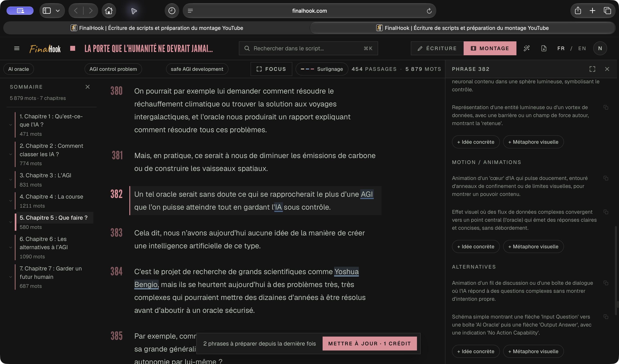The width and height of the screenshot is (619, 364).
Task: Open the hamburger menu beside FinalHook logo
Action: pyautogui.click(x=17, y=48)
